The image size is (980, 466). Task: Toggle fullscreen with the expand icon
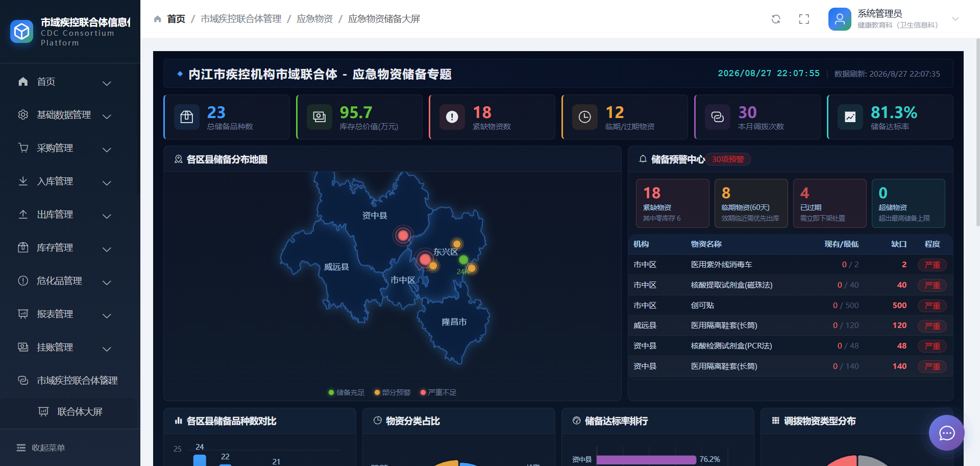pyautogui.click(x=804, y=19)
